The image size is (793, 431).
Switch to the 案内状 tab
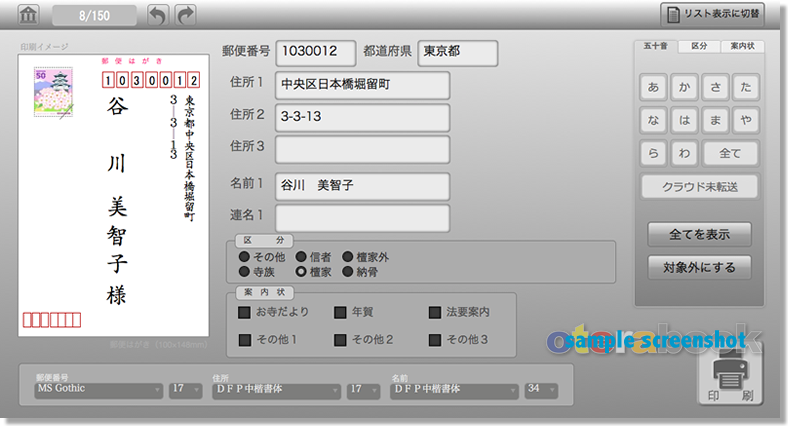(x=742, y=46)
